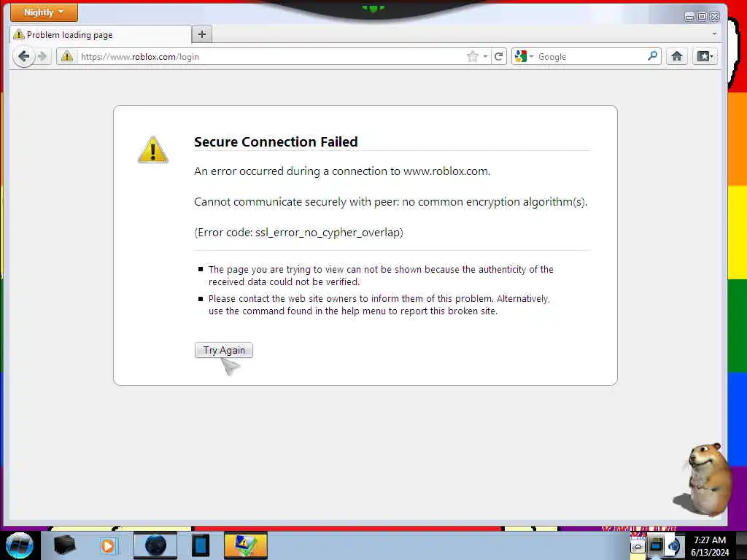Click the Secure Connection Failed heading
This screenshot has width=747, height=560.
[276, 142]
